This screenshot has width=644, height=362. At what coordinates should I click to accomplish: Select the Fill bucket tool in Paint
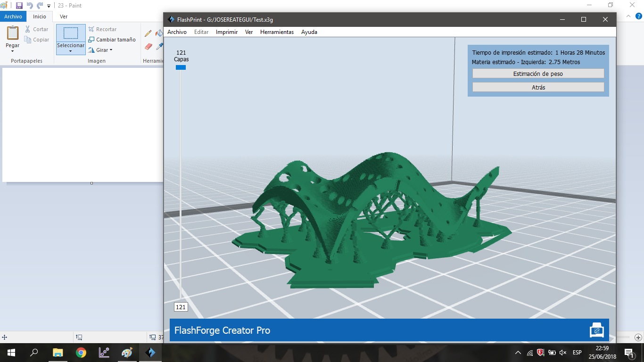pyautogui.click(x=159, y=33)
